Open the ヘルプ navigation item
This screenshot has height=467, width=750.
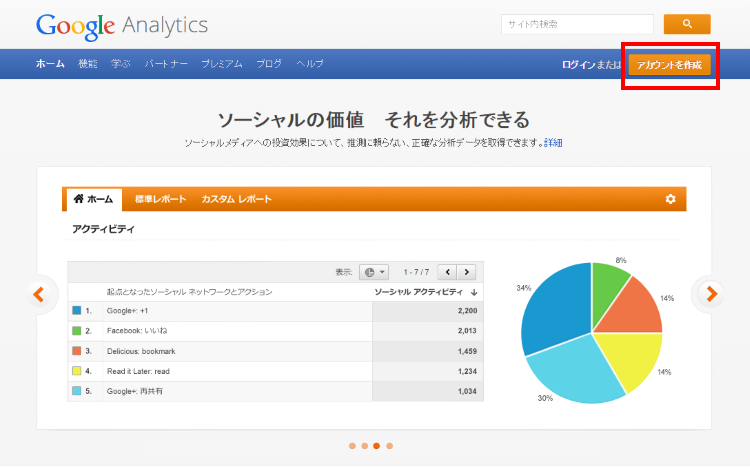point(310,64)
